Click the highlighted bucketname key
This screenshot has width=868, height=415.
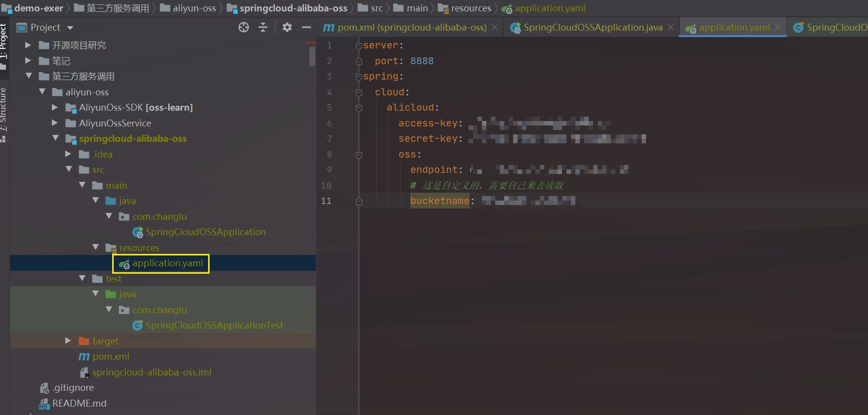pyautogui.click(x=439, y=201)
